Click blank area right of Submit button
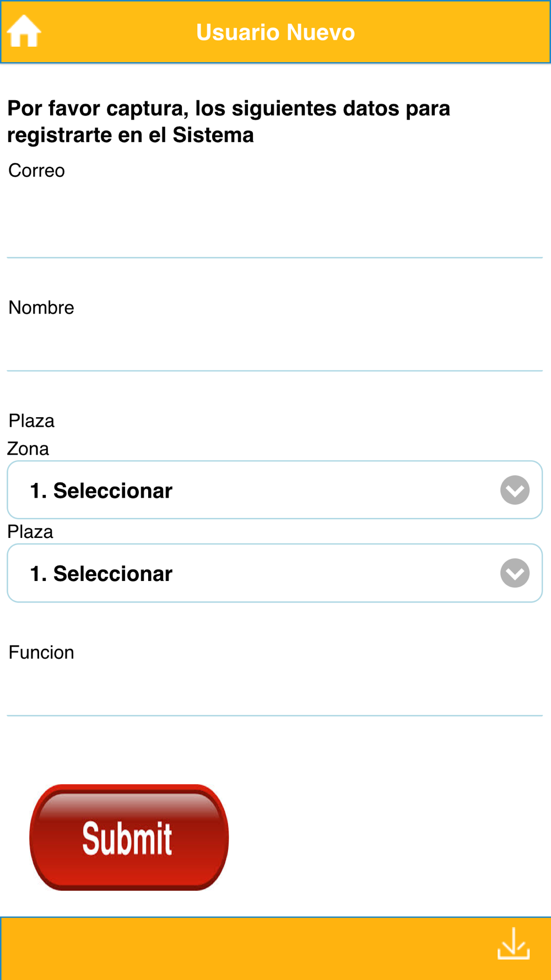The height and width of the screenshot is (980, 551). pos(386,838)
